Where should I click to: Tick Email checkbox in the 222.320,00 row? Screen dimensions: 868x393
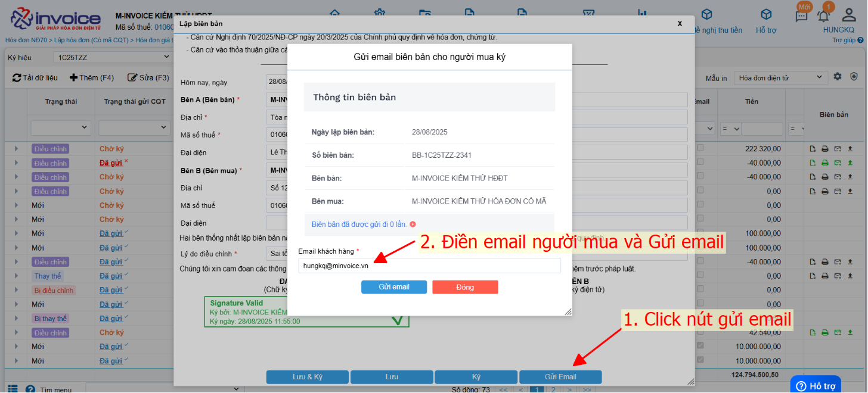pyautogui.click(x=701, y=148)
